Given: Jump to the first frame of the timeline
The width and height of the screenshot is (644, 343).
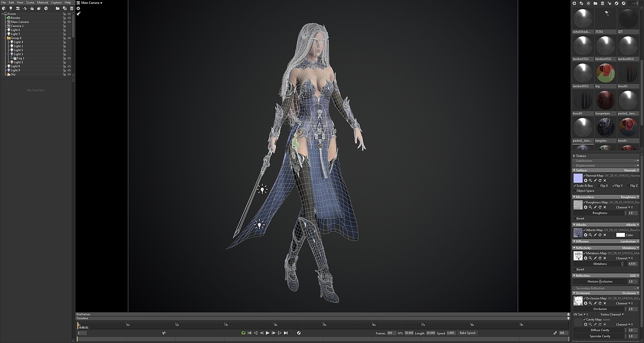Looking at the screenshot, I should 250,333.
